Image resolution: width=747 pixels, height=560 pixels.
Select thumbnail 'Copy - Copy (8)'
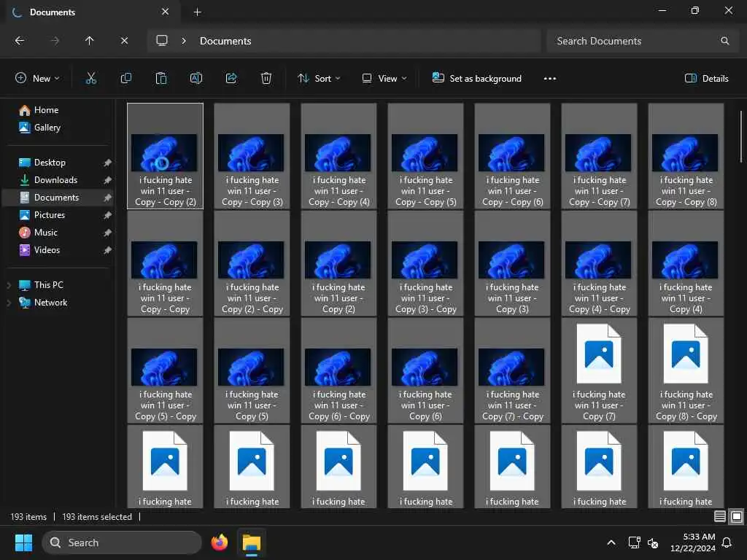coord(686,156)
